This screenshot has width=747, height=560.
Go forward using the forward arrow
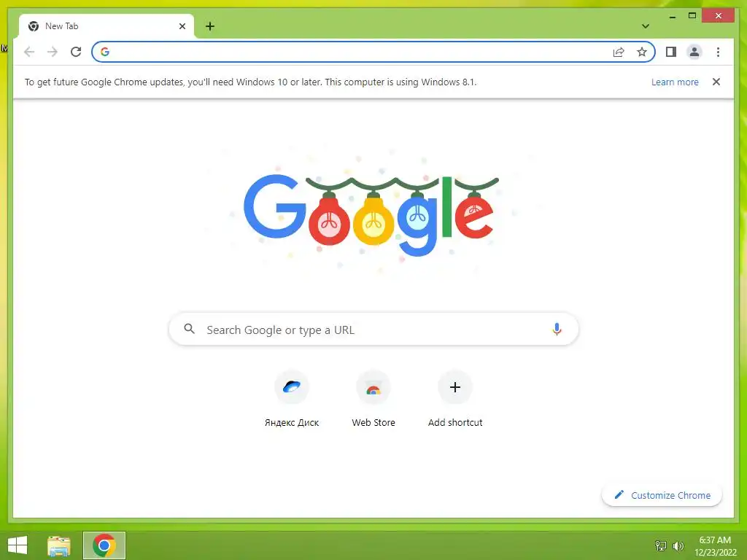(x=53, y=52)
